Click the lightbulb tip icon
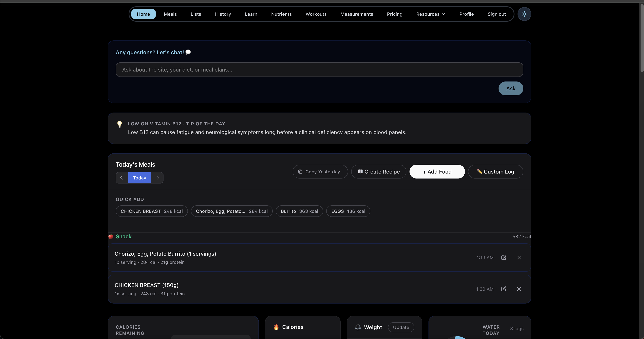 (120, 124)
